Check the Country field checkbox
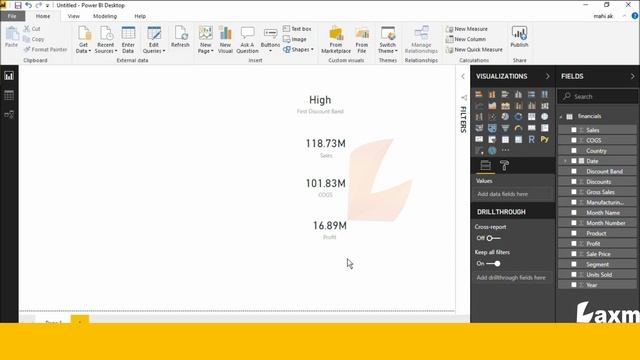The height and width of the screenshot is (360, 640). tap(574, 151)
